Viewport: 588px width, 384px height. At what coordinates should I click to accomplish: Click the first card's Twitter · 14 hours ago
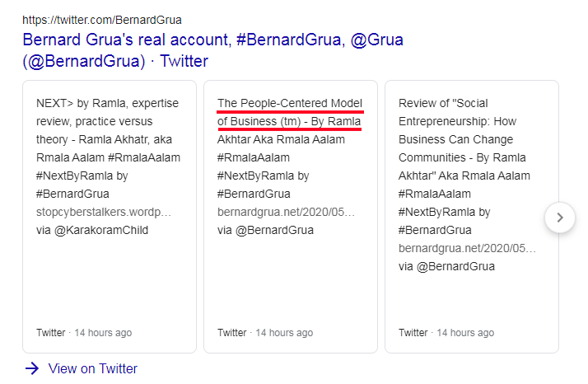coord(84,333)
